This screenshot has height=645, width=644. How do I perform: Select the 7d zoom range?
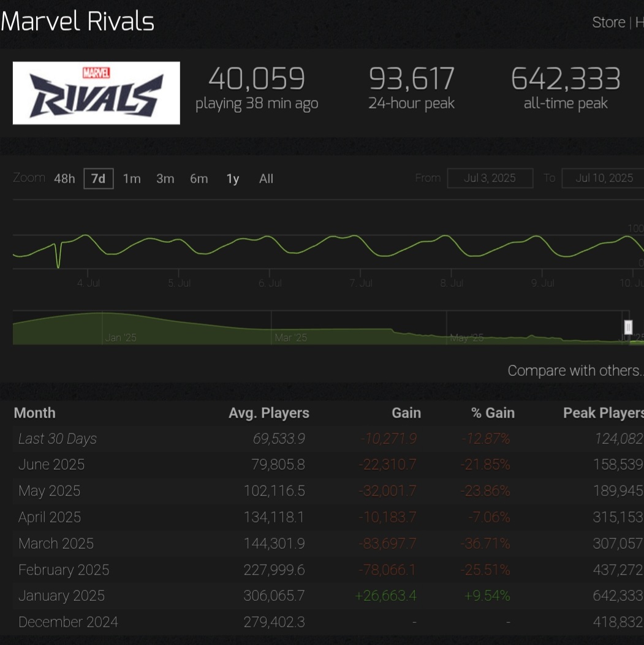(x=99, y=178)
